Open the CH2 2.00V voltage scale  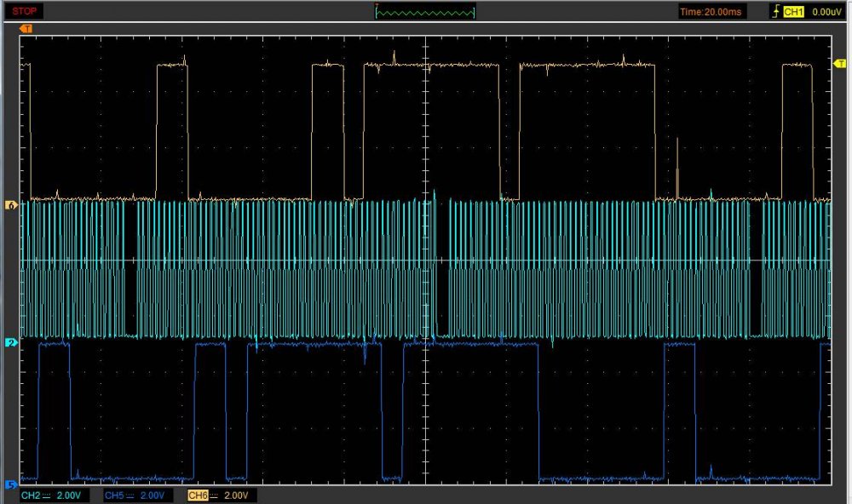click(x=70, y=495)
